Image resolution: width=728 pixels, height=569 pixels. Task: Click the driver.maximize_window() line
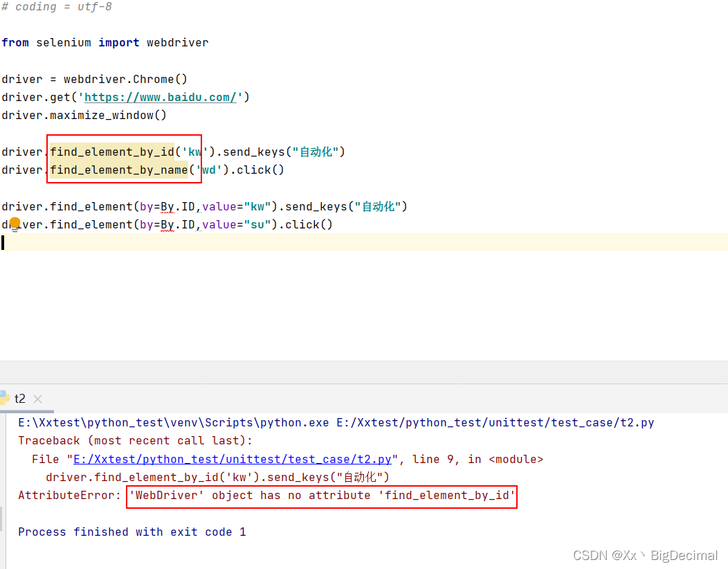tap(83, 115)
